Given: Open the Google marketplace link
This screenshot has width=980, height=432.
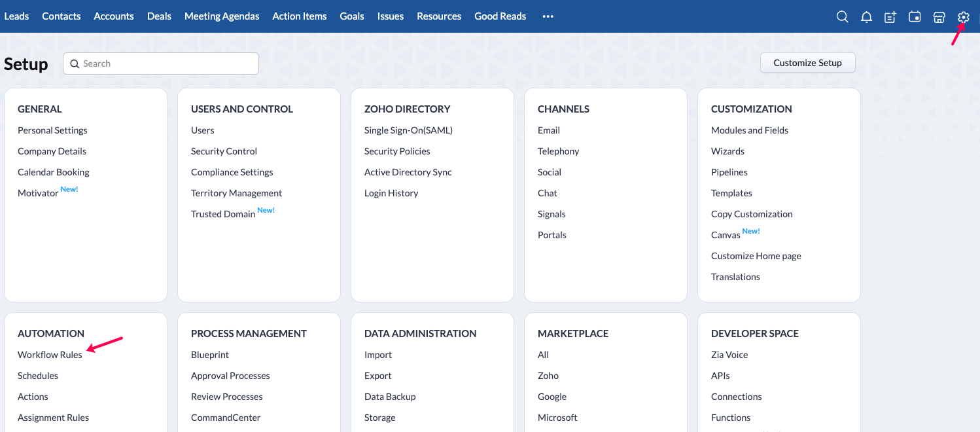Looking at the screenshot, I should point(552,397).
